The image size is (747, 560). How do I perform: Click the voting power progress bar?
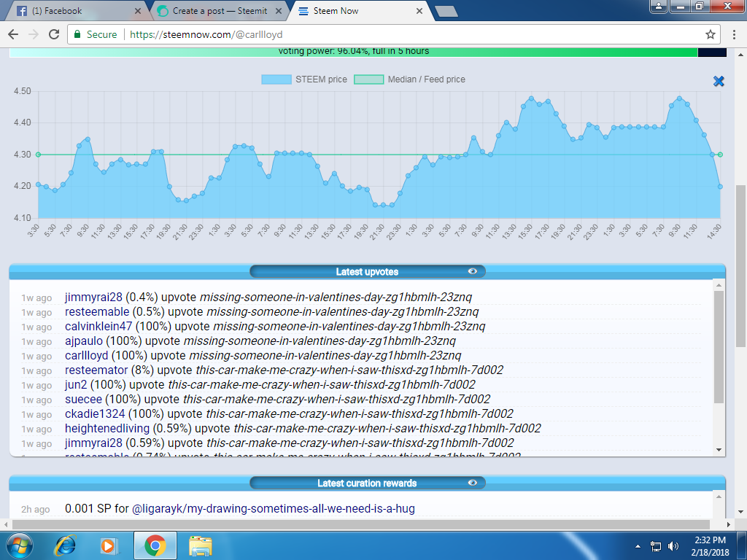(368, 52)
